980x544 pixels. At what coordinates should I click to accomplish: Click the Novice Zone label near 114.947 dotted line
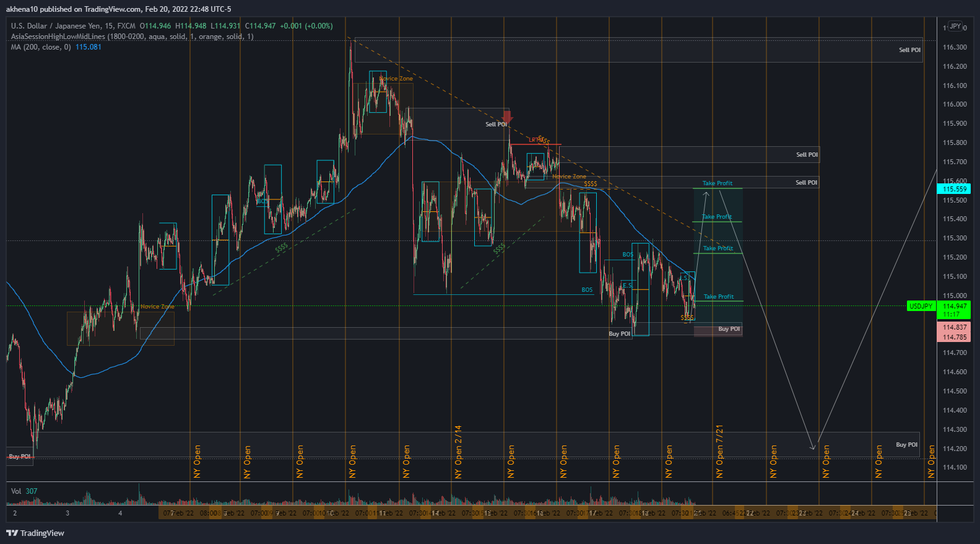(157, 307)
